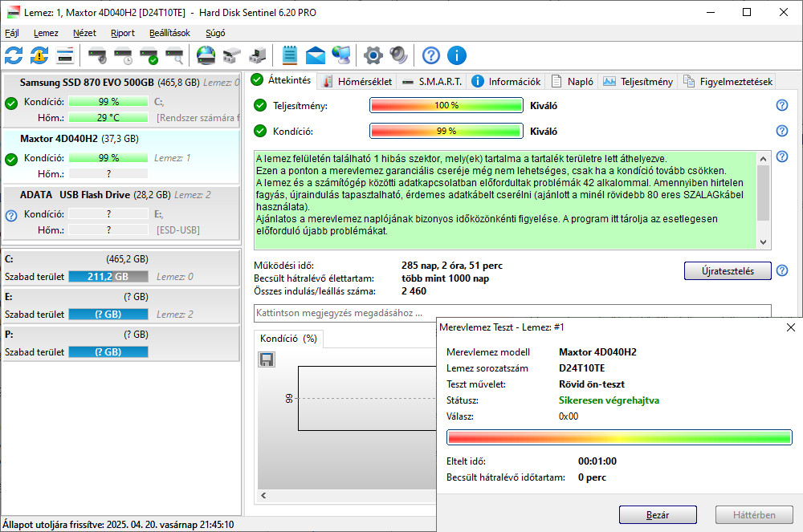Click the disk window panel toolbar icon
Screen dimensions: 803x532
pyautogui.click(x=65, y=55)
